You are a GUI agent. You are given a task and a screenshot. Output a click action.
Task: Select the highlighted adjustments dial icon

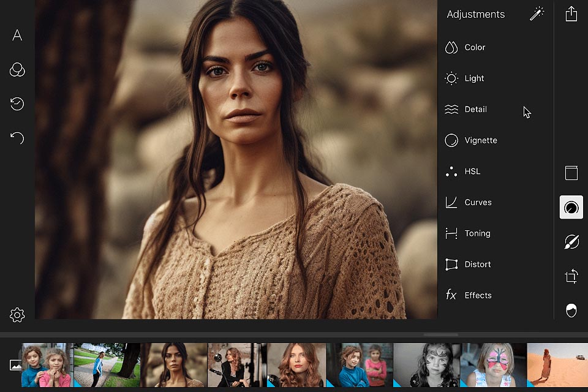pyautogui.click(x=571, y=207)
